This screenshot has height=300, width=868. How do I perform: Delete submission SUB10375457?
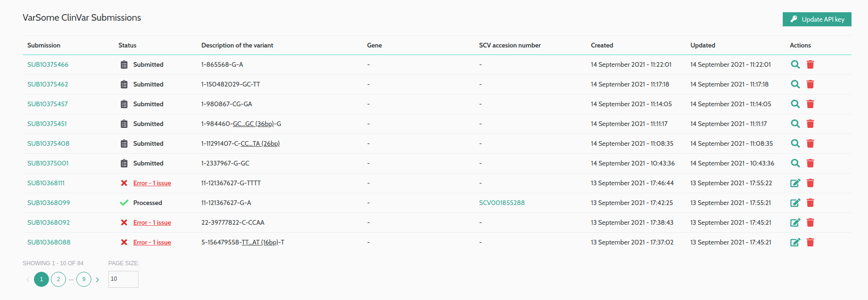[x=810, y=104]
